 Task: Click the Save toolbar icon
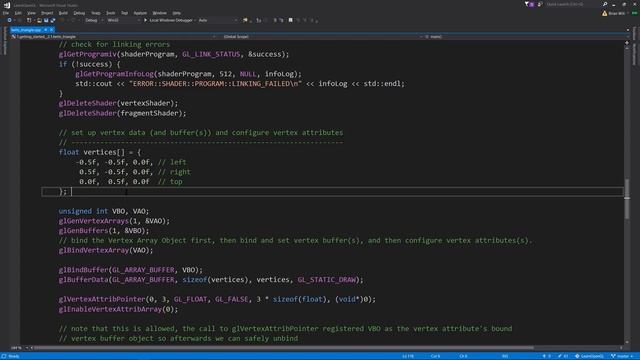tap(46, 20)
